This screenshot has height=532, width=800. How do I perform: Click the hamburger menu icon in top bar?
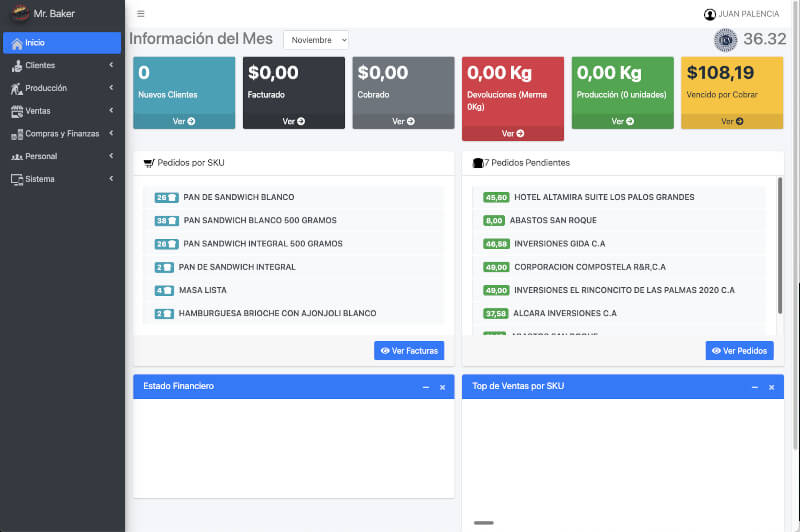(141, 14)
